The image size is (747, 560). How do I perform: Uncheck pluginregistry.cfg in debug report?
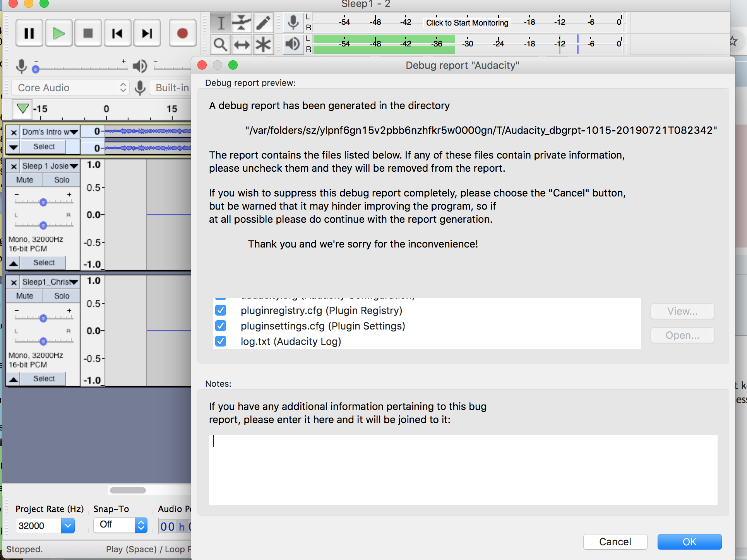click(x=221, y=310)
